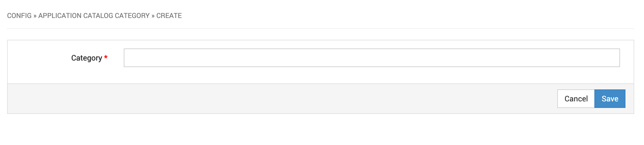The image size is (644, 145).
Task: Navigate back to Application Catalog Category list
Action: 94,16
